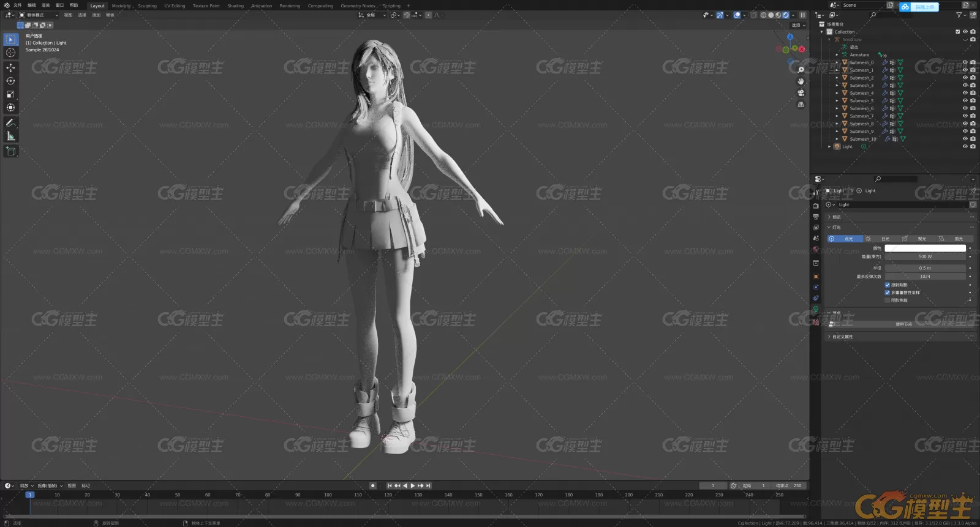The width and height of the screenshot is (980, 527).
Task: Select the Cursor tool
Action: point(10,53)
